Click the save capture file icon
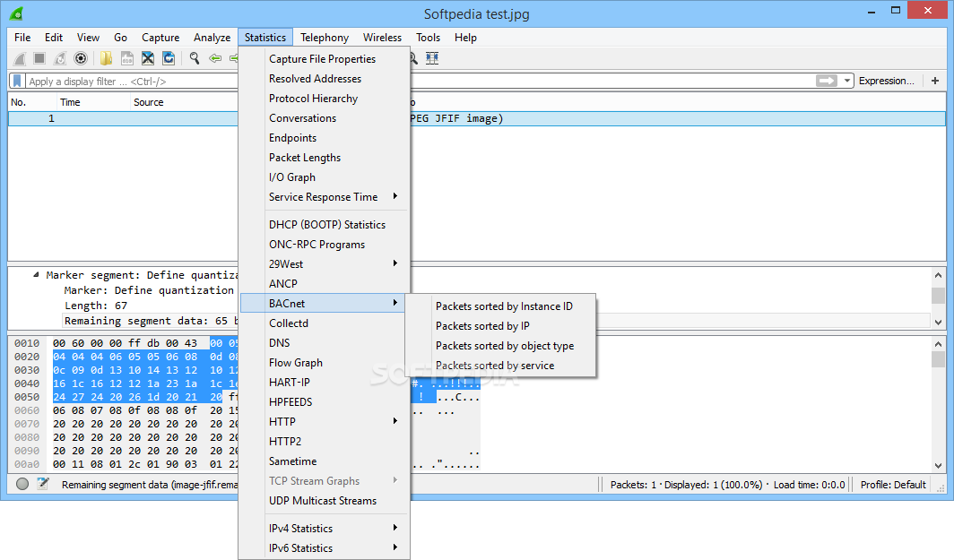Screen dimensions: 954x560 [127, 58]
